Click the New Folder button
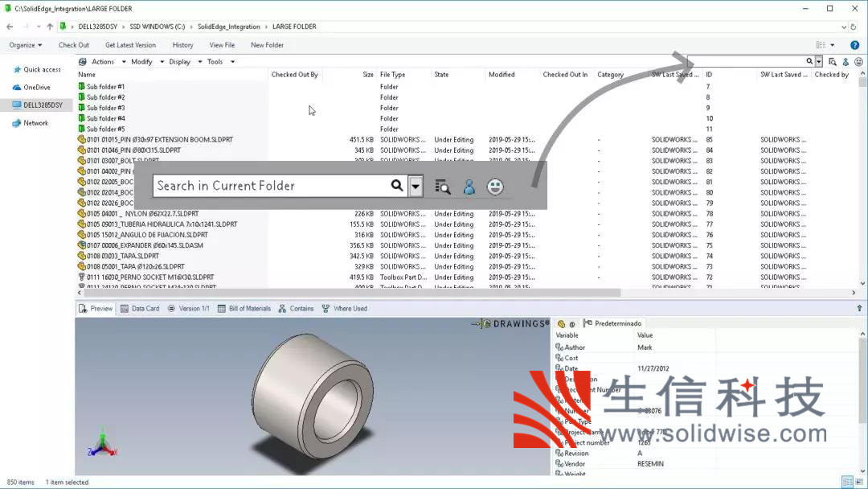The width and height of the screenshot is (868, 489). (x=268, y=45)
